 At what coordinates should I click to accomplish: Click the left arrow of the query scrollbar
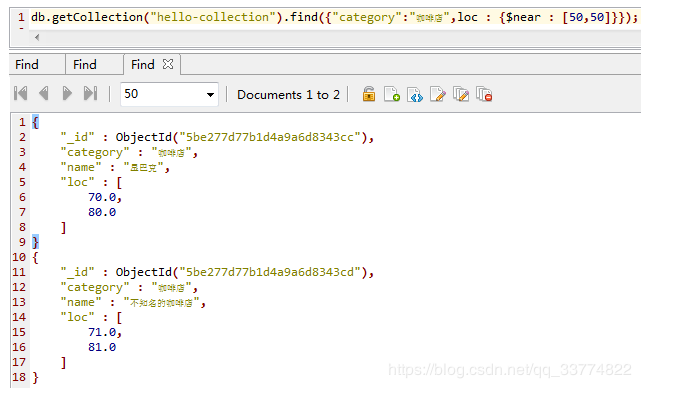(37, 38)
